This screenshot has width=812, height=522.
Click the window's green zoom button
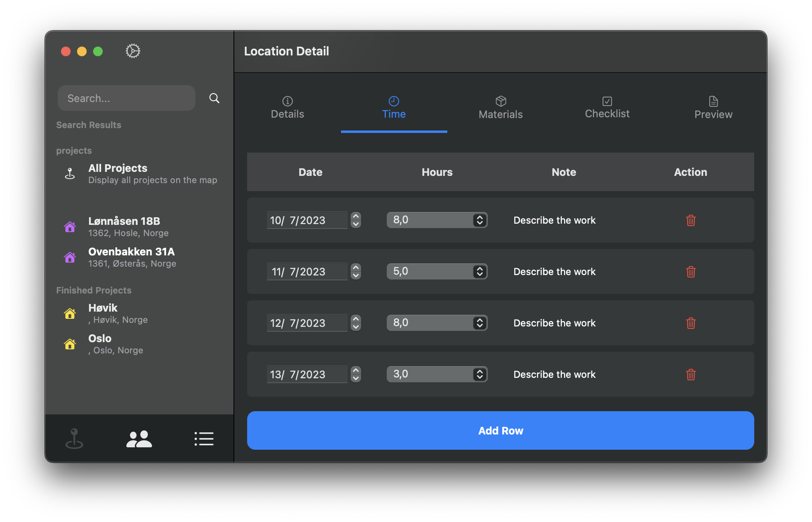point(98,51)
